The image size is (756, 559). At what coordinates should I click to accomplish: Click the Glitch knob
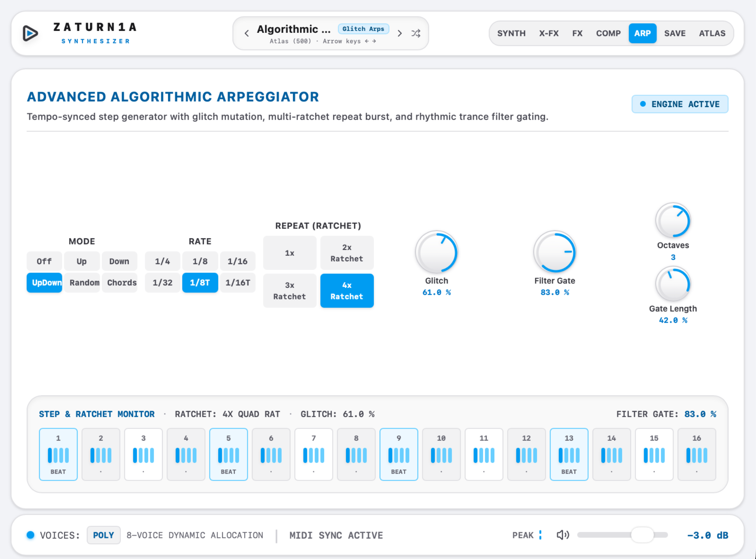(436, 252)
